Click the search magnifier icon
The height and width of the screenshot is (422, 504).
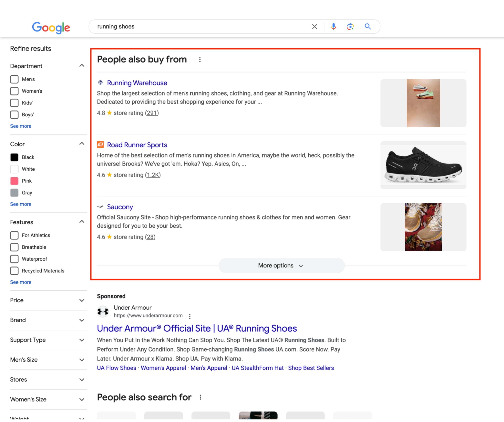(368, 26)
